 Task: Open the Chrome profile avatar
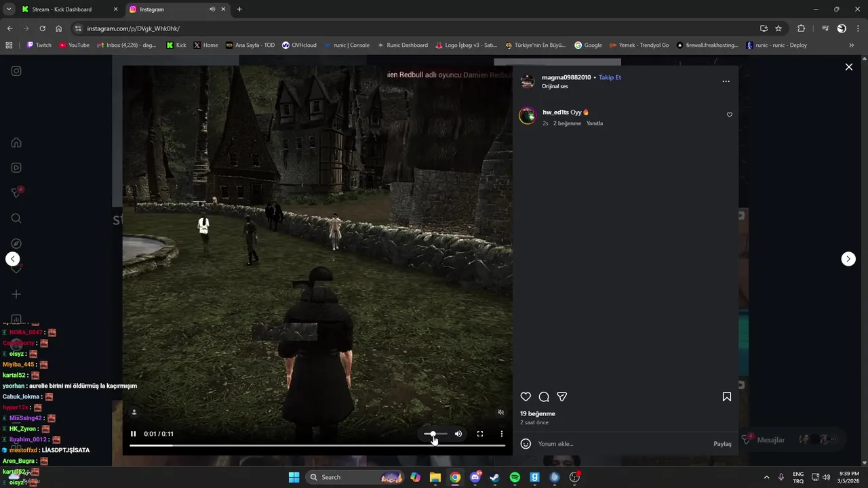click(842, 28)
